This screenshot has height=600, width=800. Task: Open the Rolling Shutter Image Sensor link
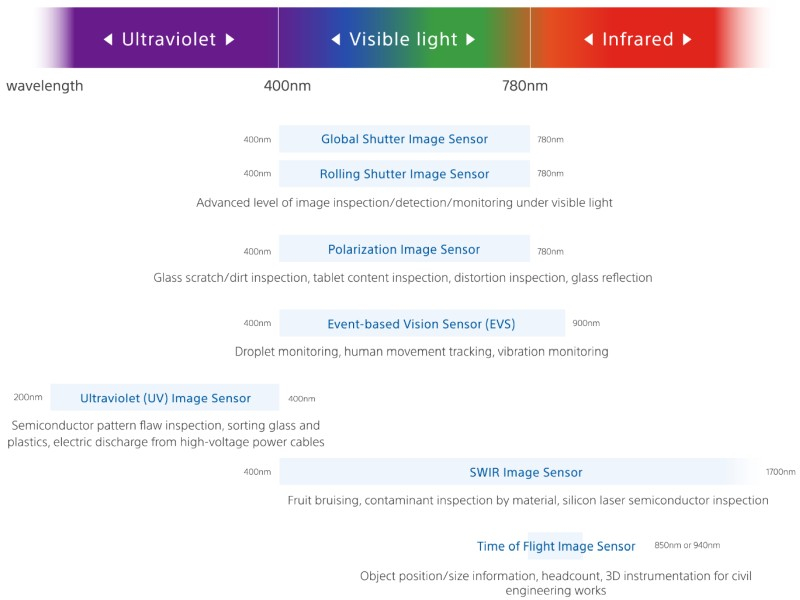(x=404, y=173)
